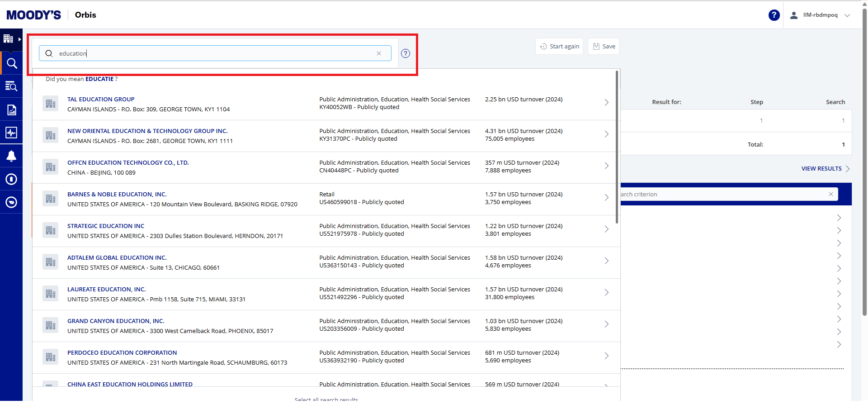Open alerts bell icon in sidebar
868x409 pixels.
(x=11, y=156)
